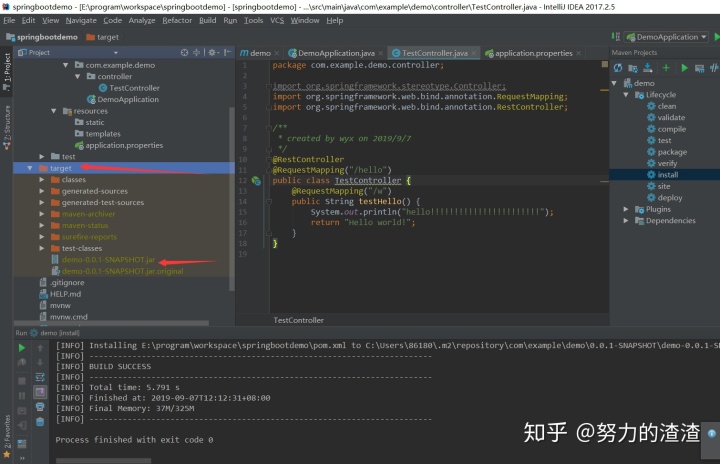Expand Dependencies node in Maven panel
This screenshot has height=464, width=720.
pos(626,221)
